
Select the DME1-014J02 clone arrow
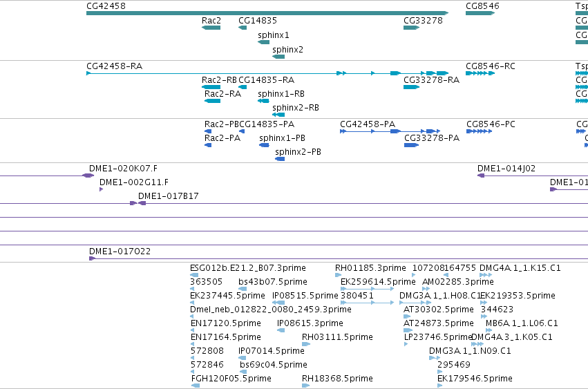point(481,175)
